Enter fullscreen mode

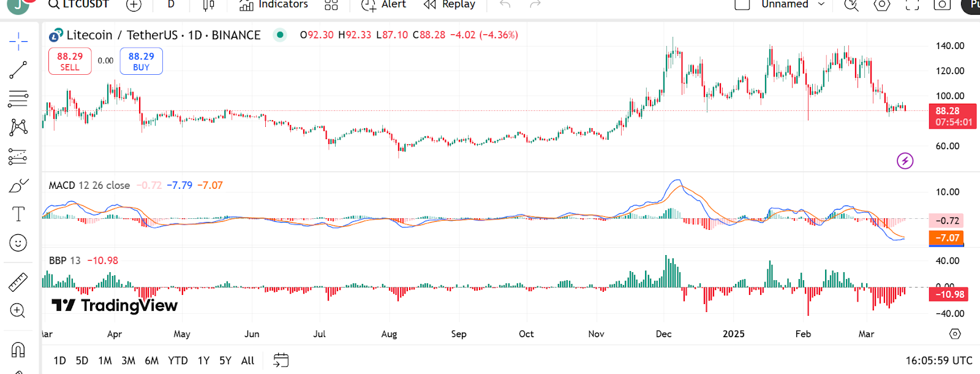(x=912, y=5)
